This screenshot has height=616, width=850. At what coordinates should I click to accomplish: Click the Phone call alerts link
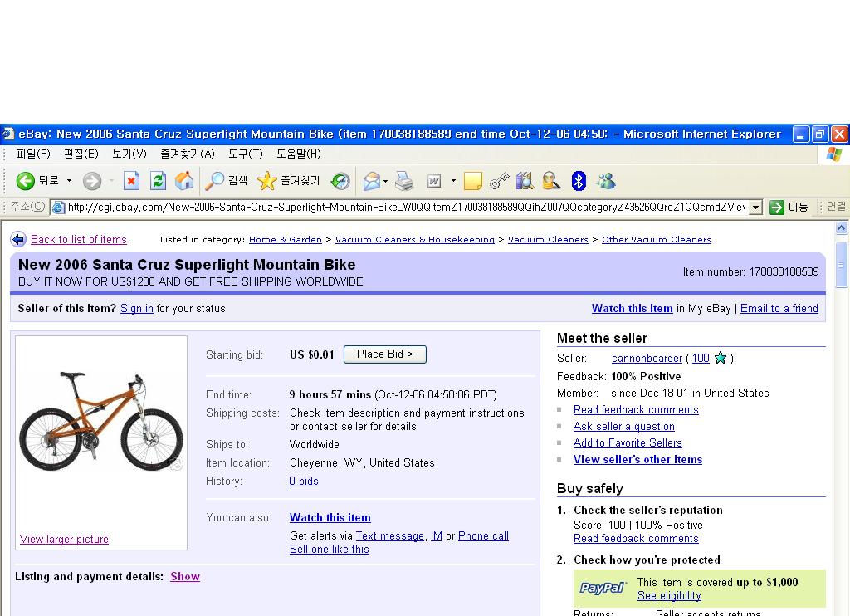tap(483, 536)
